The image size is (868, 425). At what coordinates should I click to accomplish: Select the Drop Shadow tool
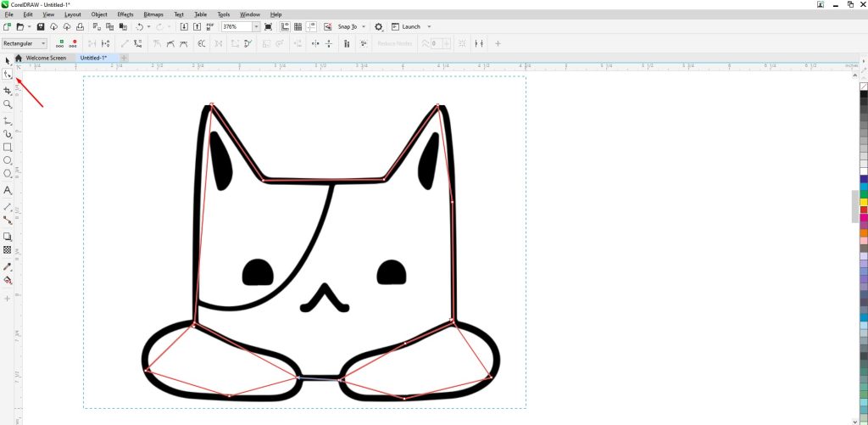pyautogui.click(x=7, y=237)
